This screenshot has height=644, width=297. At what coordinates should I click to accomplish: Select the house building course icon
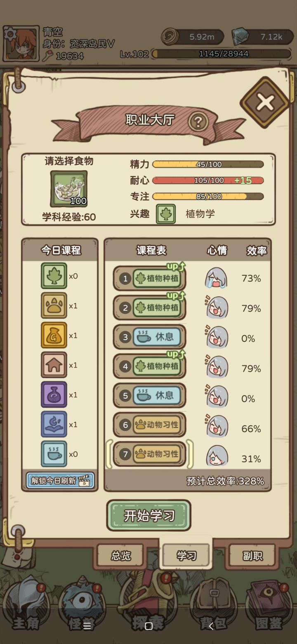click(54, 365)
